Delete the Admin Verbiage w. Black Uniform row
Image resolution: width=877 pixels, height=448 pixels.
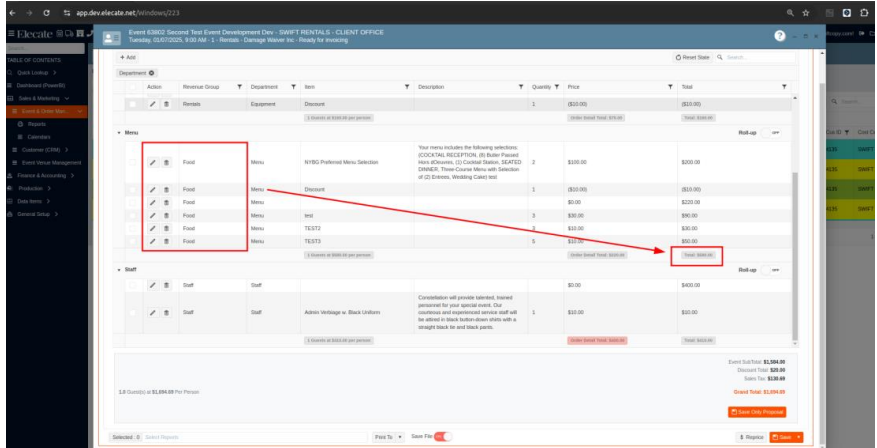(x=166, y=313)
